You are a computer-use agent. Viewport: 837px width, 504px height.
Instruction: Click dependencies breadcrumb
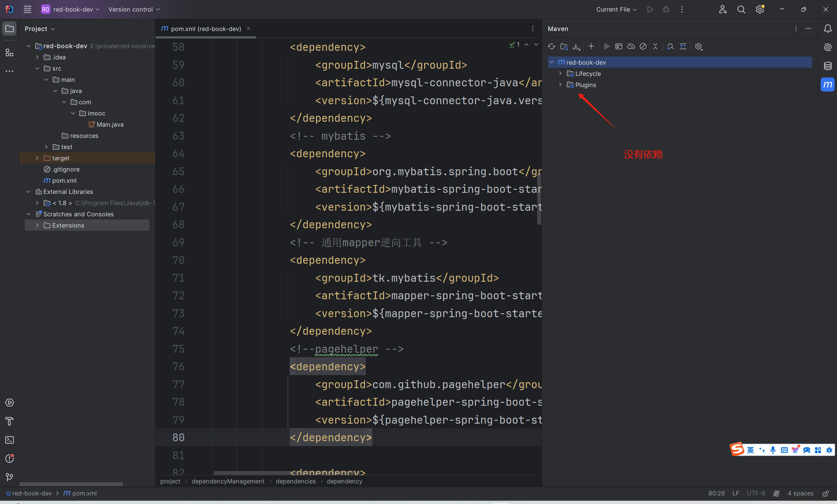point(296,481)
